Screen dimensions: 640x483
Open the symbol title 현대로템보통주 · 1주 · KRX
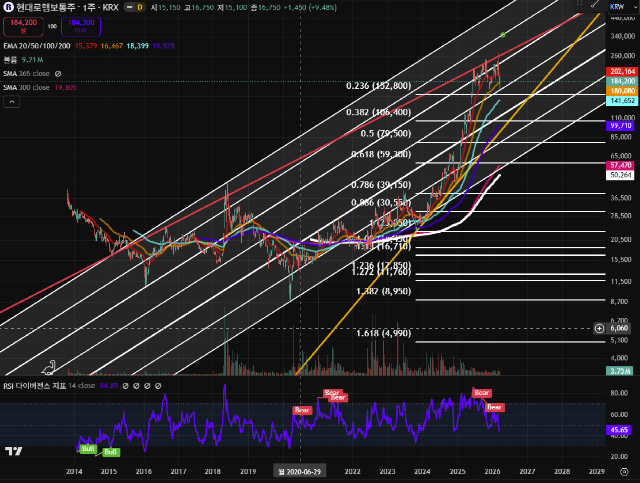pos(67,7)
